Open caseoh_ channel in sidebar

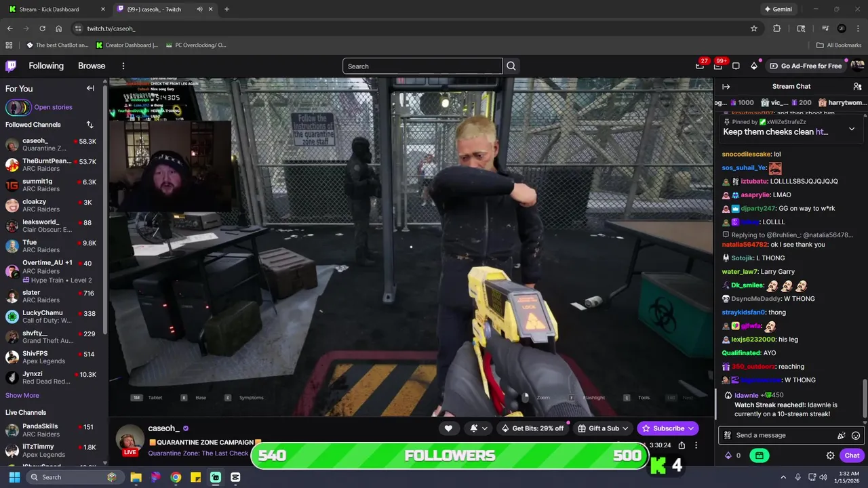click(x=52, y=144)
